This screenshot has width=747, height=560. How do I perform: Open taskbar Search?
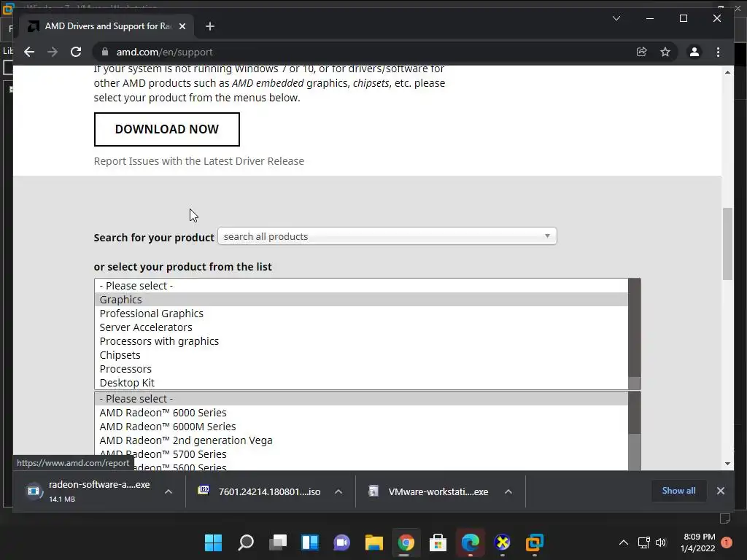(x=246, y=542)
